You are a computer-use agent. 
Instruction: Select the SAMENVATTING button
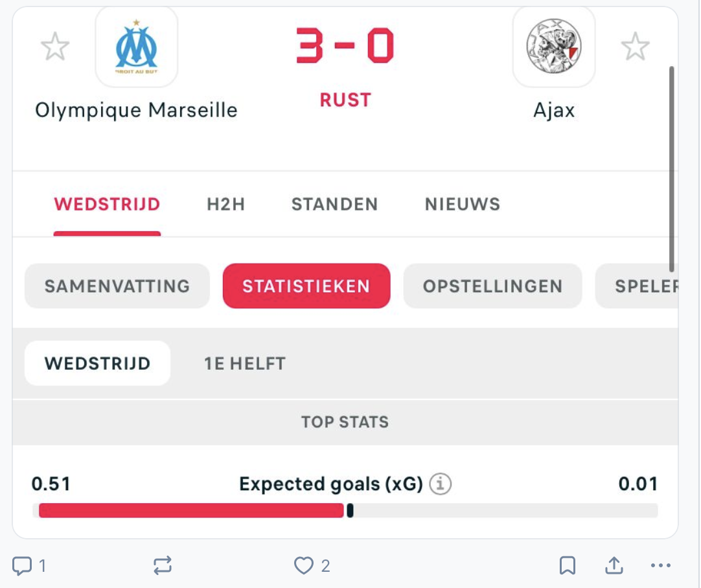click(117, 286)
